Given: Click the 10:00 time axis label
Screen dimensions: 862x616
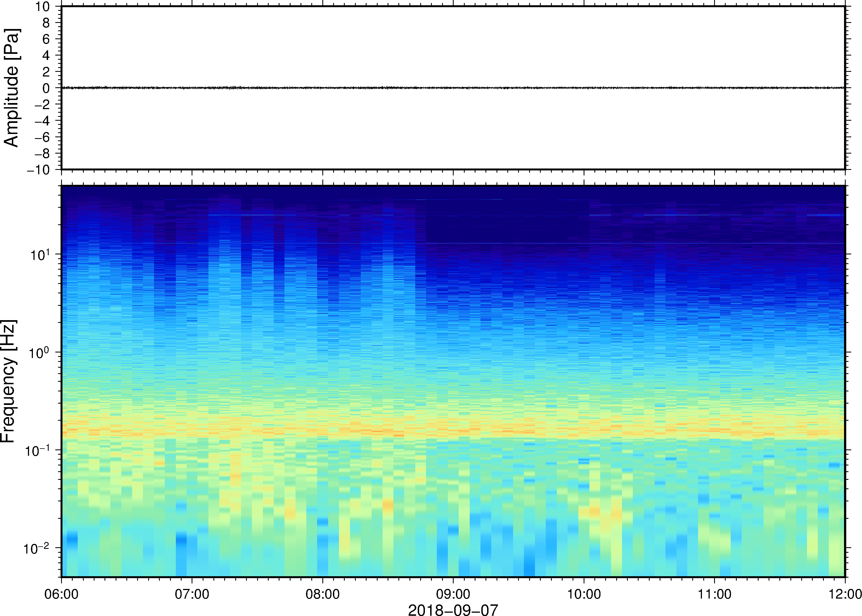Looking at the screenshot, I should (584, 594).
